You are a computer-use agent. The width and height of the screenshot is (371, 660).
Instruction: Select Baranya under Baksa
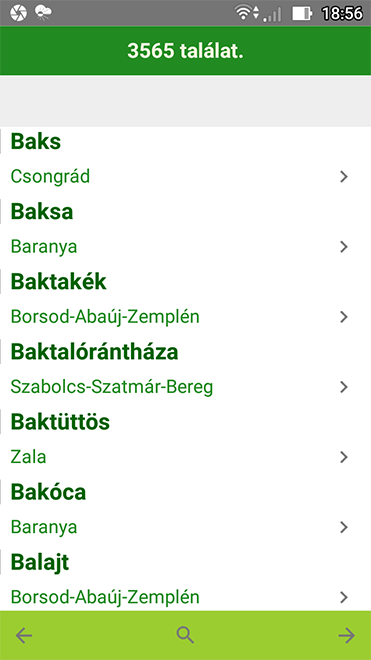(x=44, y=247)
